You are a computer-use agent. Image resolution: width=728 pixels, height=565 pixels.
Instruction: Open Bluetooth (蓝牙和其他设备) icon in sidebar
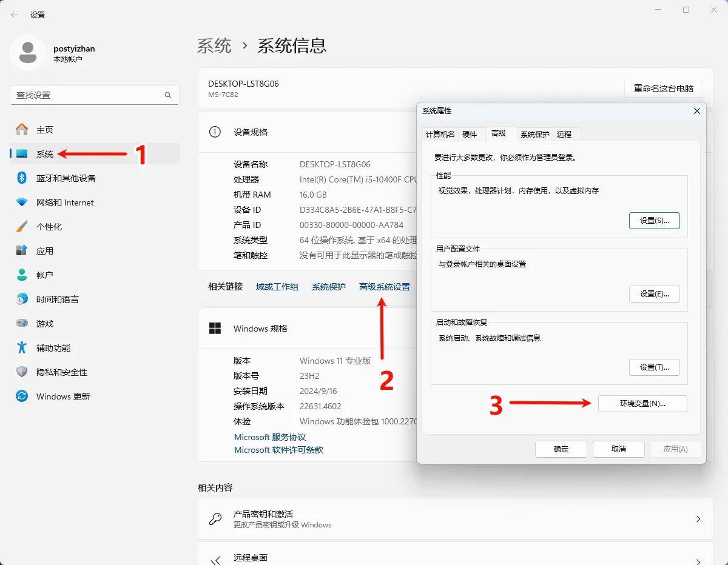22,178
